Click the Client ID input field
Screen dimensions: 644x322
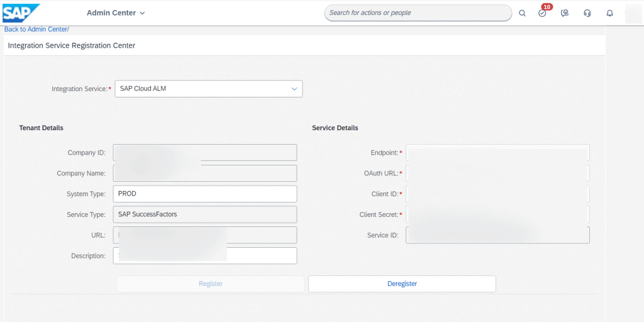click(x=498, y=194)
